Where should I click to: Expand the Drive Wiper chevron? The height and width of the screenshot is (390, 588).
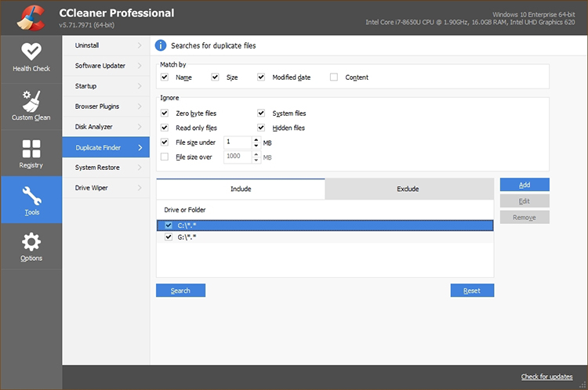coord(140,187)
